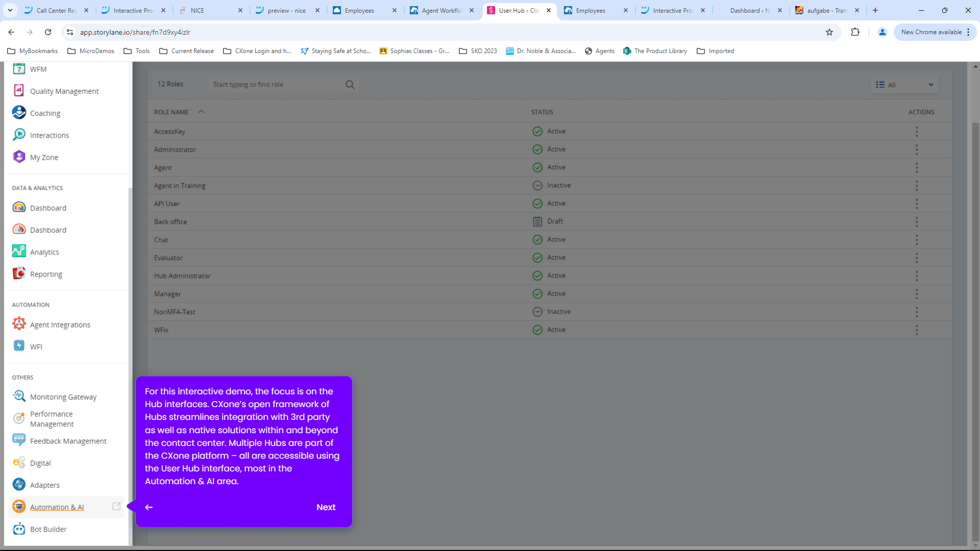Open actions menu for Hub Administrator role
The width and height of the screenshot is (980, 551).
[917, 276]
